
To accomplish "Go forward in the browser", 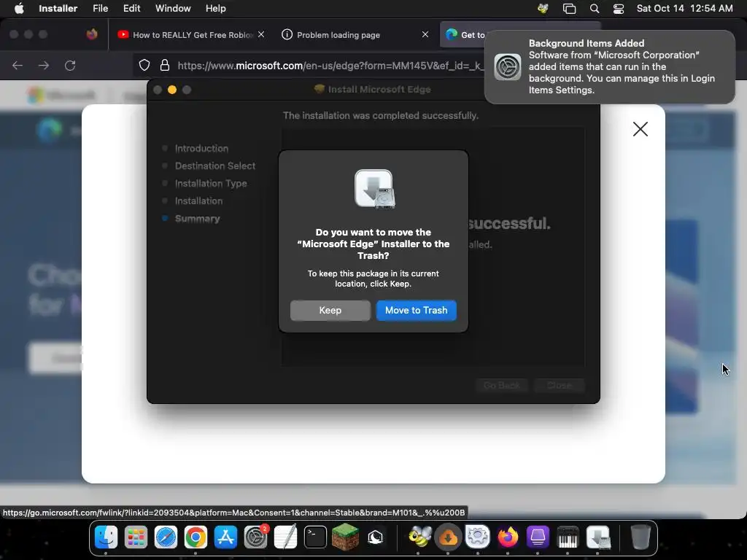I will click(44, 65).
